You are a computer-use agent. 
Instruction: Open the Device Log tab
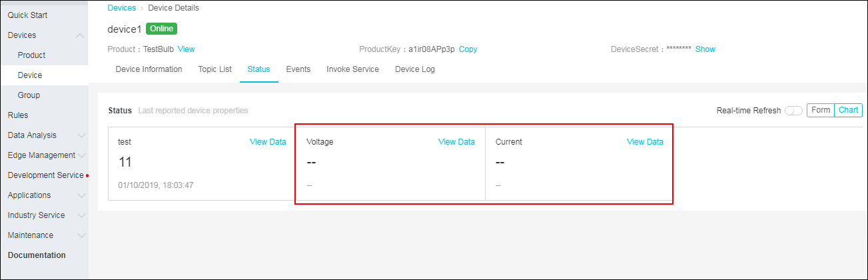point(414,69)
